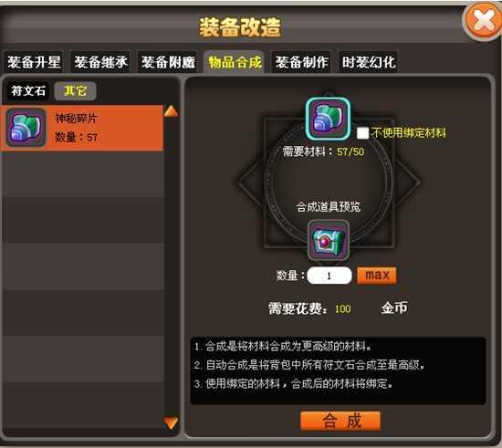Click the 神秘碎片 icon in the list

point(26,128)
